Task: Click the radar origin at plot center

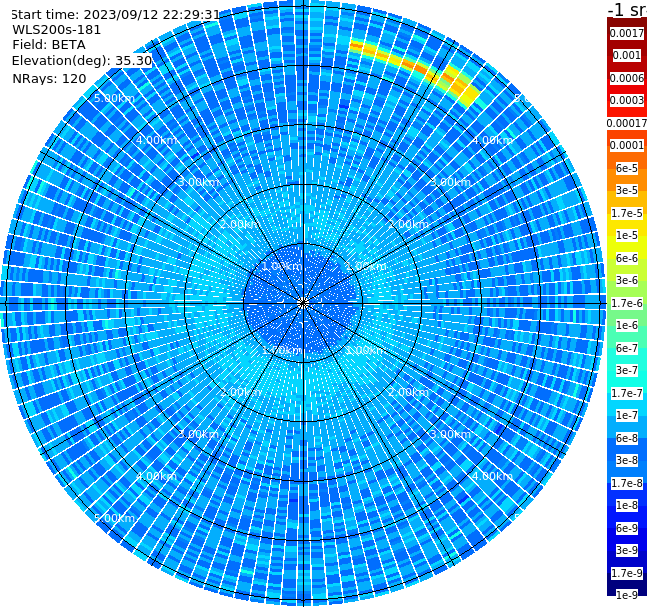Action: (303, 303)
